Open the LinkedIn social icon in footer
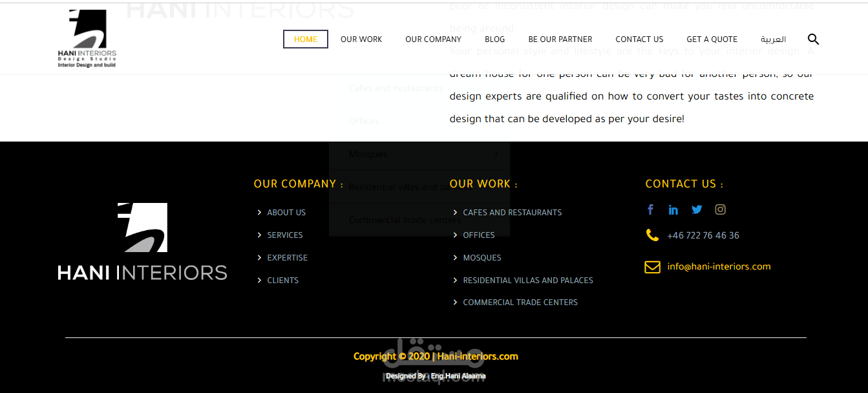This screenshot has height=393, width=868. [673, 209]
